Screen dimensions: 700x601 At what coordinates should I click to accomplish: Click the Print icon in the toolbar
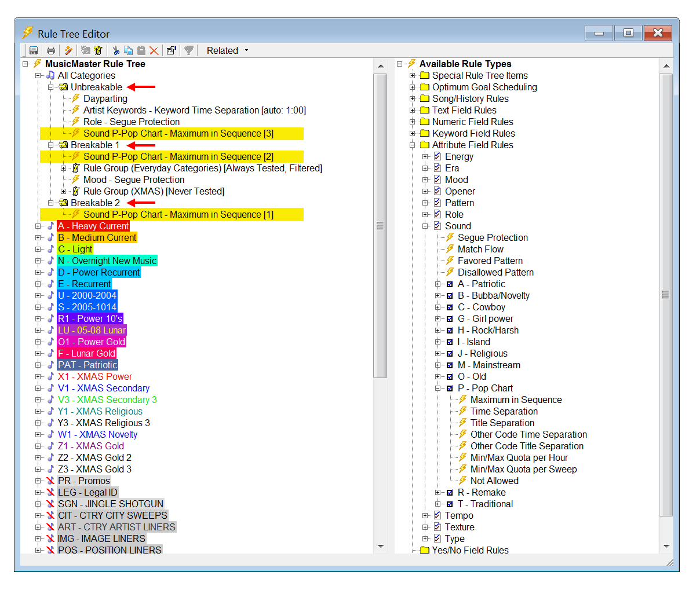(x=51, y=50)
